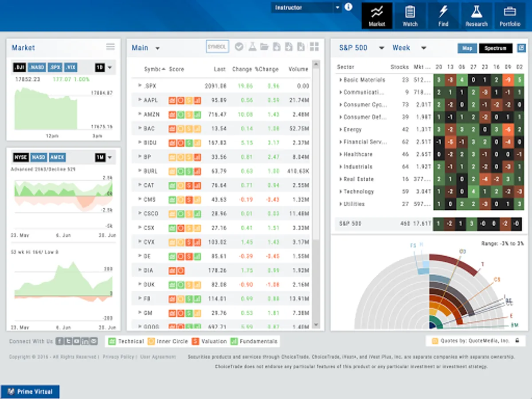Click the watchlist scrollbar down arrow

point(316,325)
